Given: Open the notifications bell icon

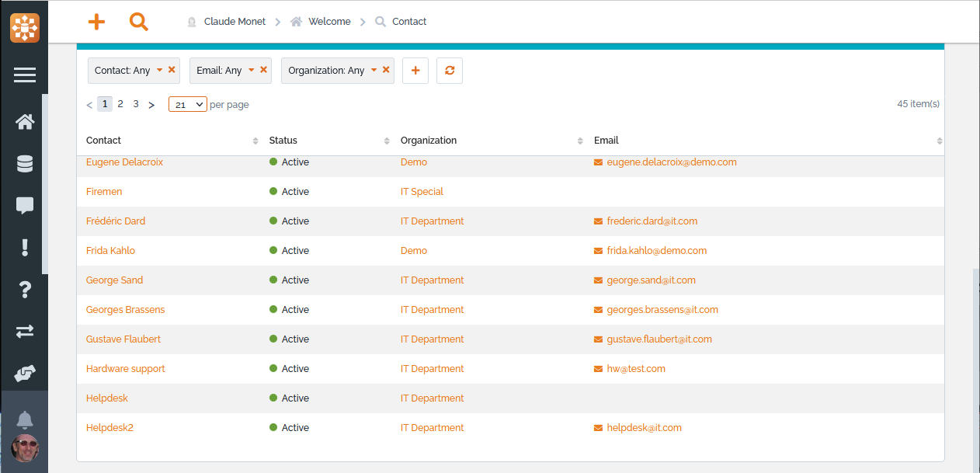Looking at the screenshot, I should click(x=25, y=420).
